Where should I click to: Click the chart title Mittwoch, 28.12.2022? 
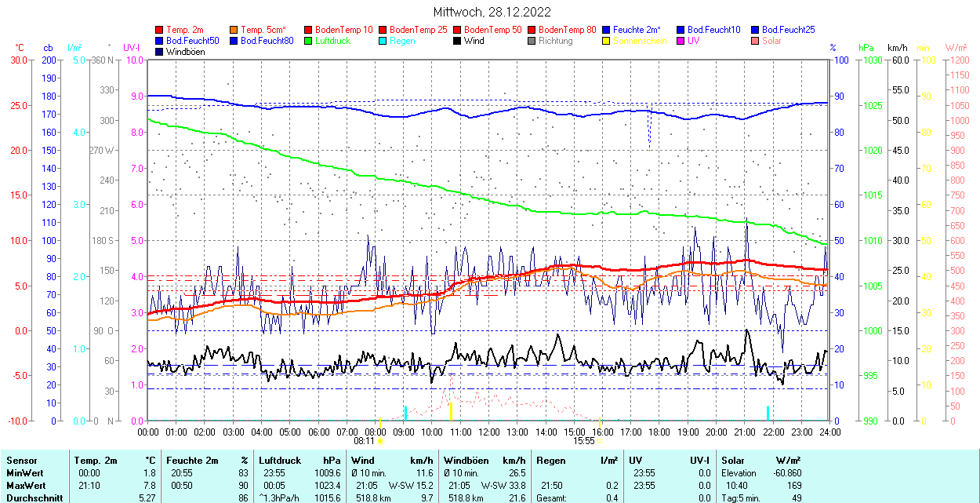click(x=492, y=12)
